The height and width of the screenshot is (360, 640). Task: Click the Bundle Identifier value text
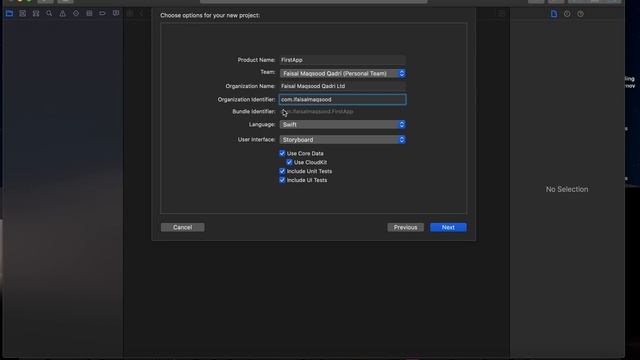(x=317, y=111)
